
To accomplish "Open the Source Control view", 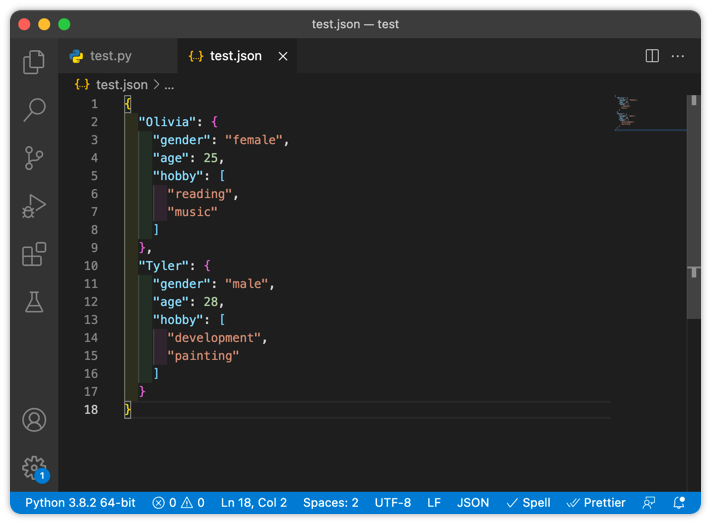I will click(x=34, y=158).
